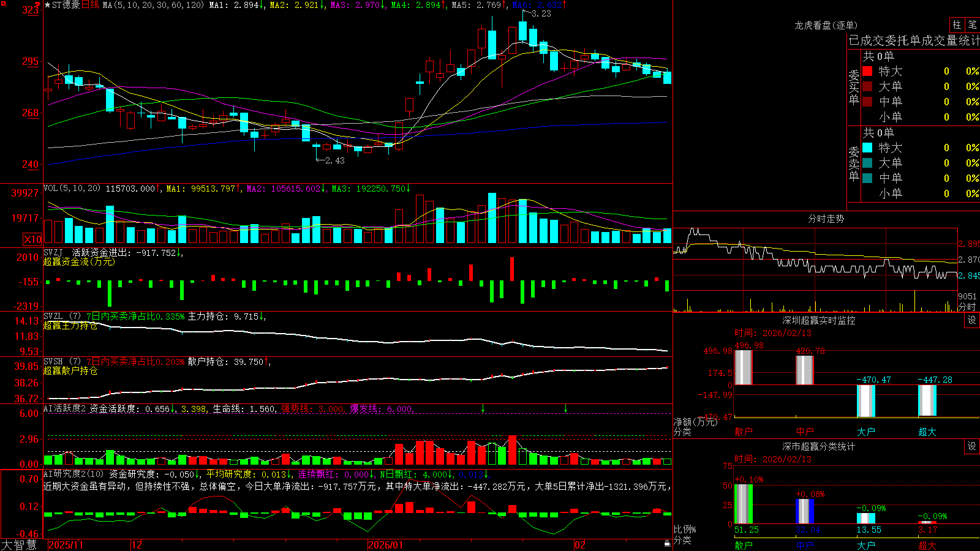
Task: Jump to the 12 month marker on timeline
Action: coord(137,545)
